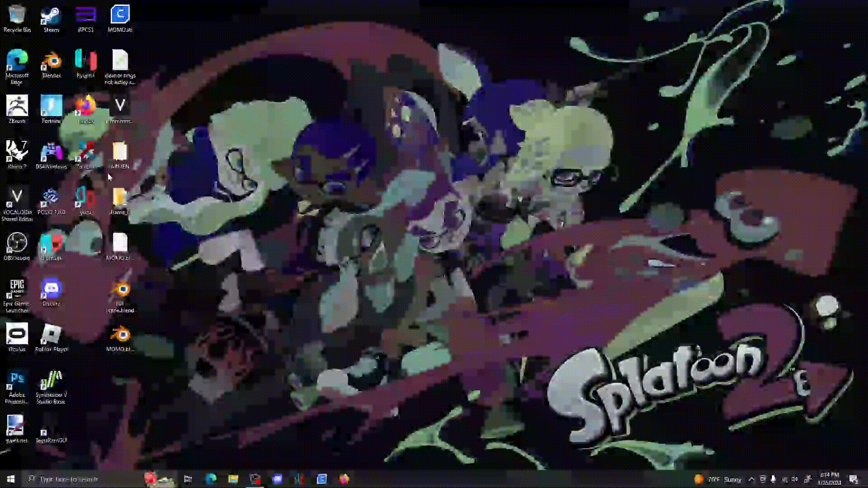This screenshot has width=868, height=488.
Task: Select the Recycle Bin desktop icon
Action: click(x=17, y=19)
